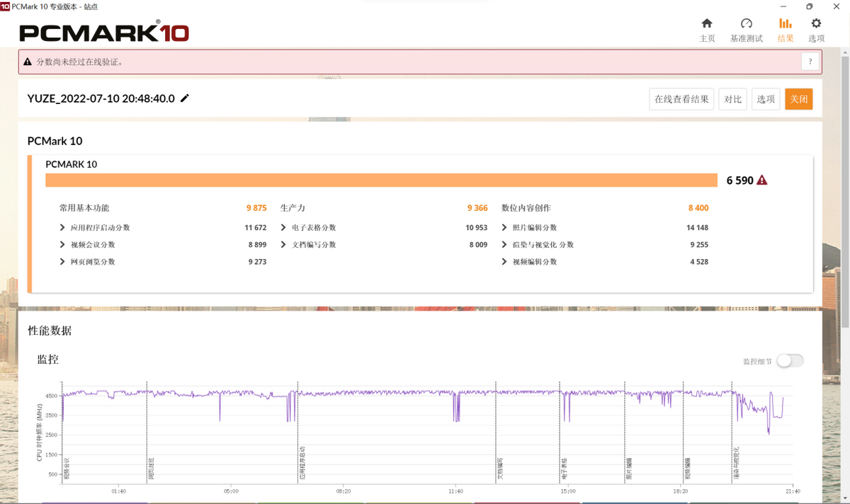
Task: Expand 应用程序启动分数 row
Action: coord(62,228)
